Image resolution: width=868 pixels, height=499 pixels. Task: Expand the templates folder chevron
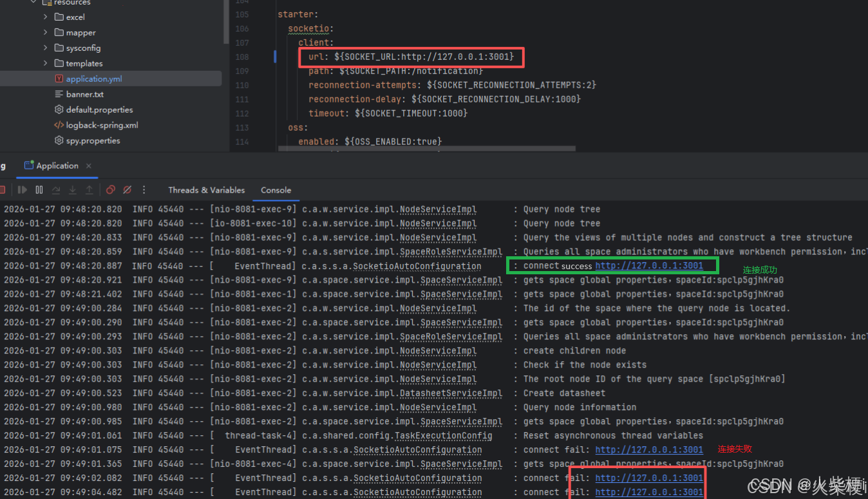[x=45, y=63]
